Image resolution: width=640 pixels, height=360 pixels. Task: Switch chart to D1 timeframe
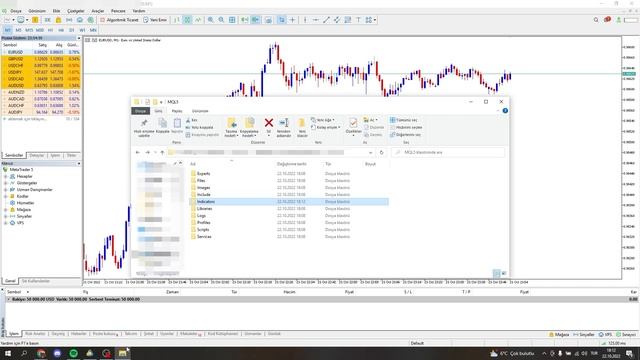tap(71, 30)
